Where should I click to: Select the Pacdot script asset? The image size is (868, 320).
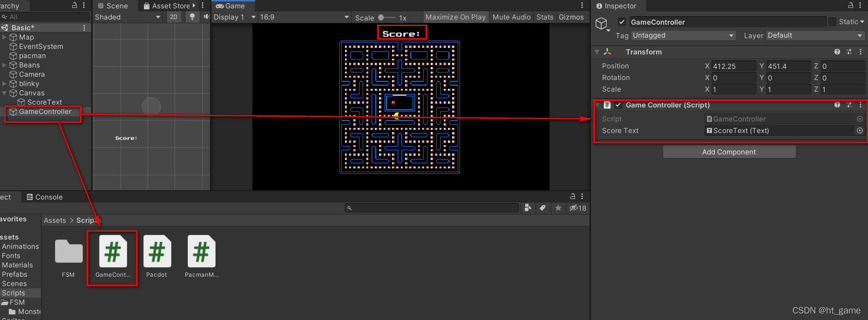pyautogui.click(x=157, y=252)
